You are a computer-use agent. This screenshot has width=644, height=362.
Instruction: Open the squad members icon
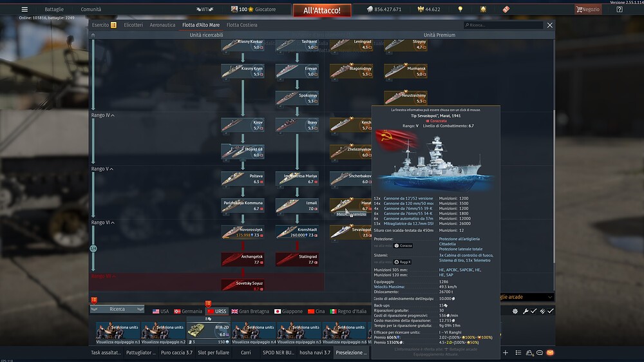529,352
